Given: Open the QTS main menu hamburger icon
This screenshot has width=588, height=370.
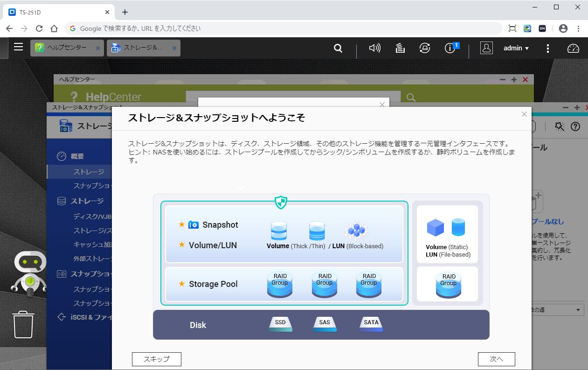Looking at the screenshot, I should tap(18, 47).
